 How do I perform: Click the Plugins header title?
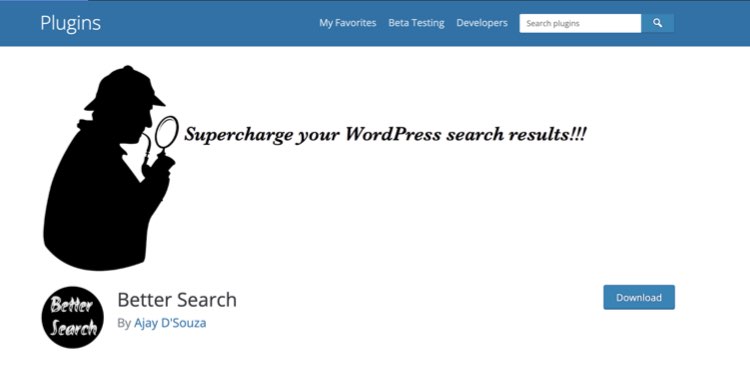tap(70, 23)
